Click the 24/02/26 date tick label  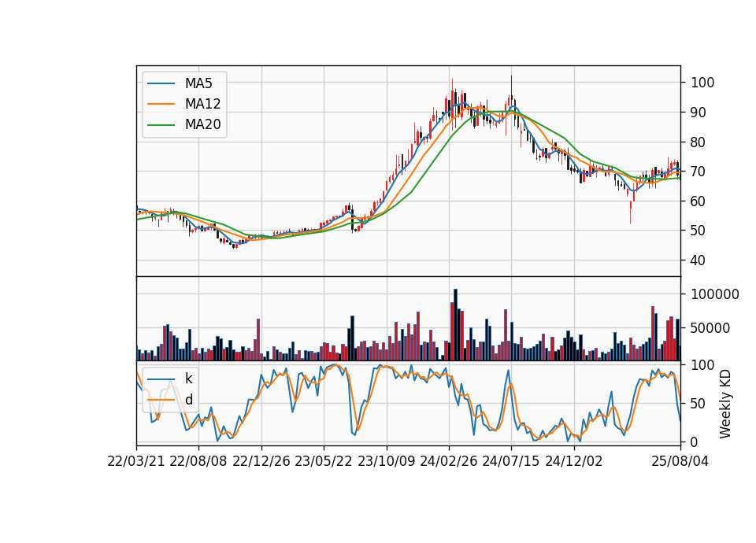(448, 461)
